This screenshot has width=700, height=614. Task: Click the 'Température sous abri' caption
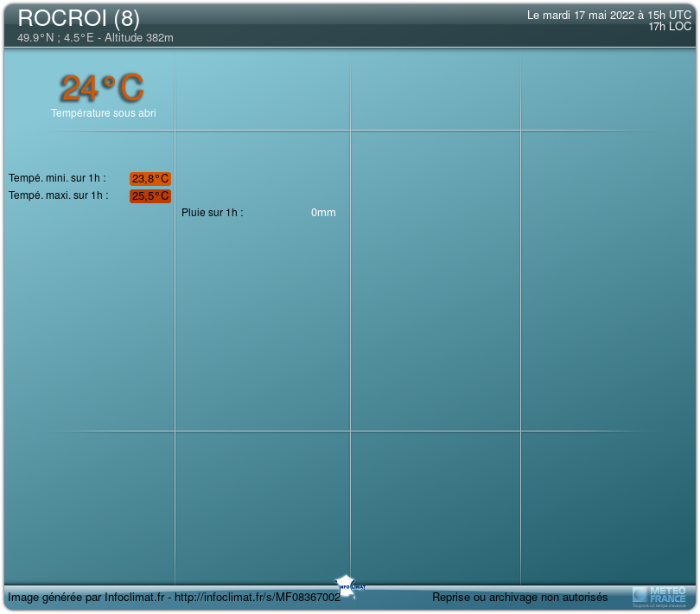(104, 113)
